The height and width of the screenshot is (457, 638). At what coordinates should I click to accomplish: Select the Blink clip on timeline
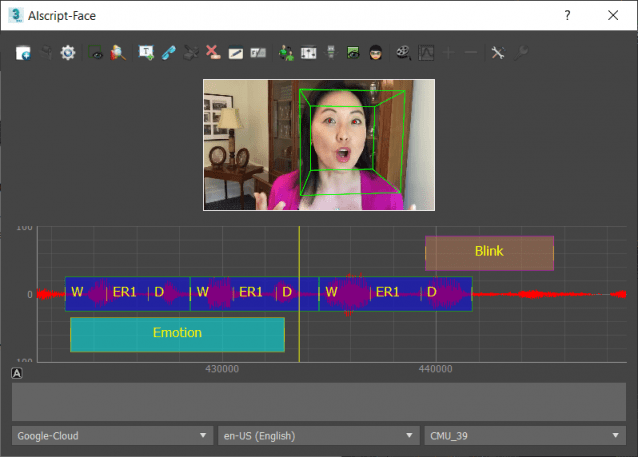(x=489, y=253)
